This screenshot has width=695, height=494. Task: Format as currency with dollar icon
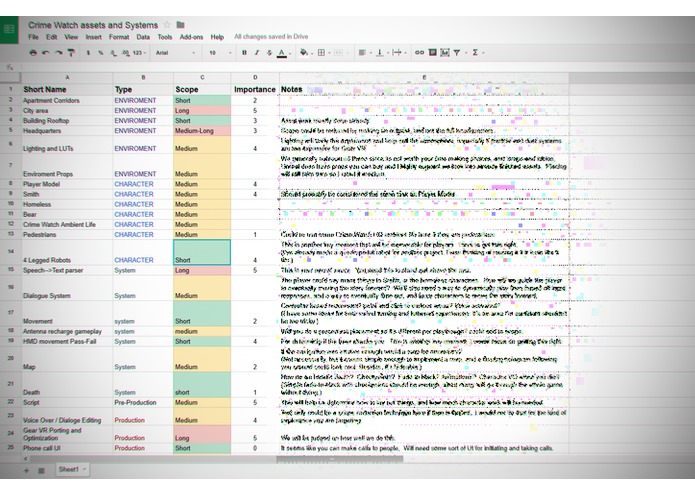pyautogui.click(x=88, y=53)
